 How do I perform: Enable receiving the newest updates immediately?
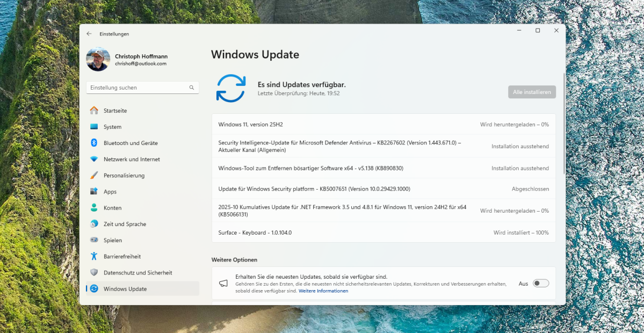[x=540, y=283]
